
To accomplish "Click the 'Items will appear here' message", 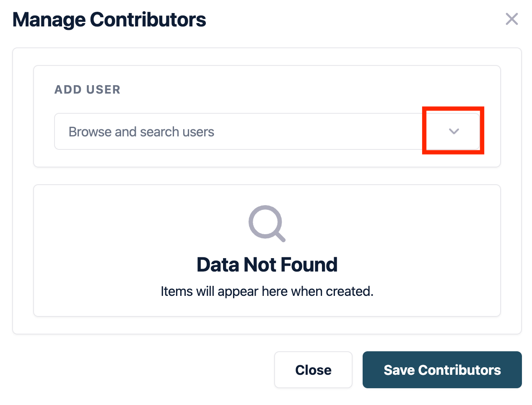I will tap(267, 291).
